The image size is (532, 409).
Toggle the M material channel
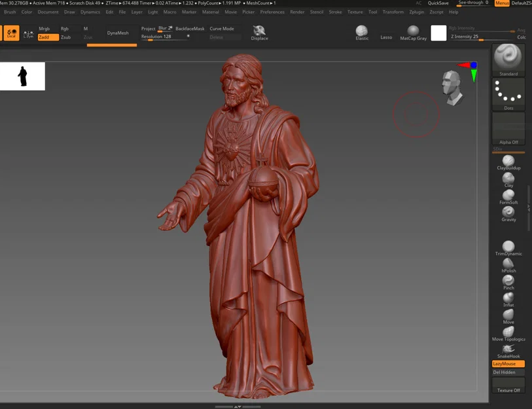click(86, 29)
